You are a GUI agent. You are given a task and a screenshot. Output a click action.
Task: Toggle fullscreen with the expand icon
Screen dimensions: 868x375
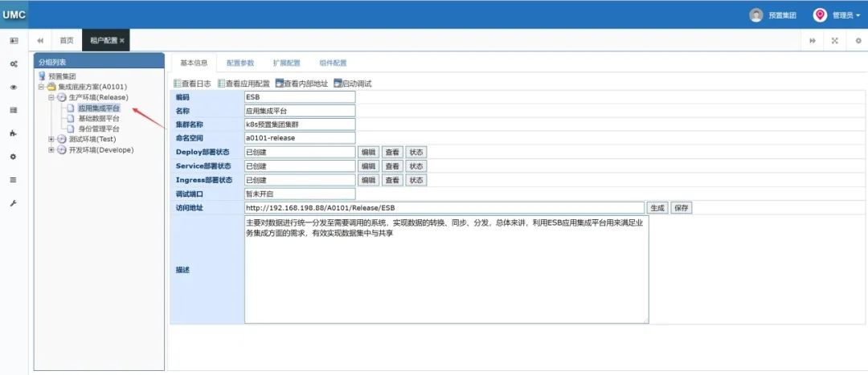(835, 40)
